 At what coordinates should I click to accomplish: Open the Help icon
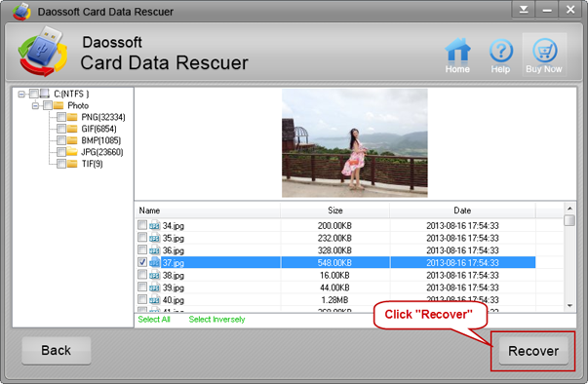[500, 51]
